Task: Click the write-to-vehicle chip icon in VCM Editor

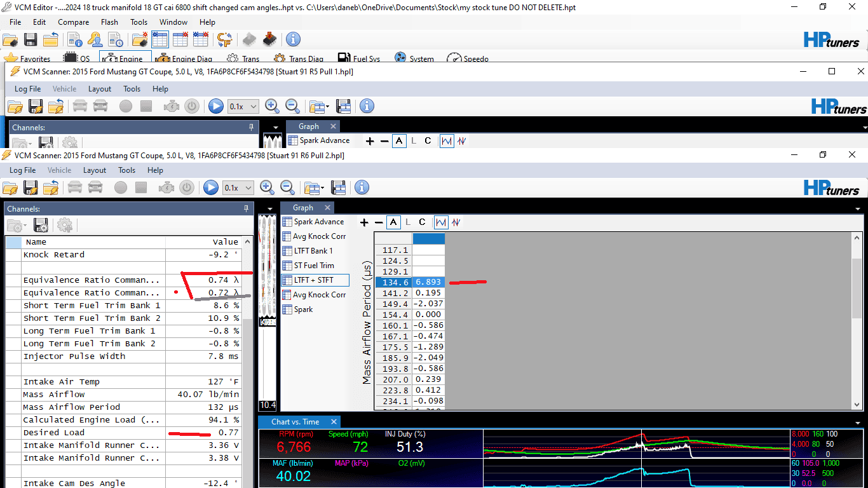Action: 269,39
